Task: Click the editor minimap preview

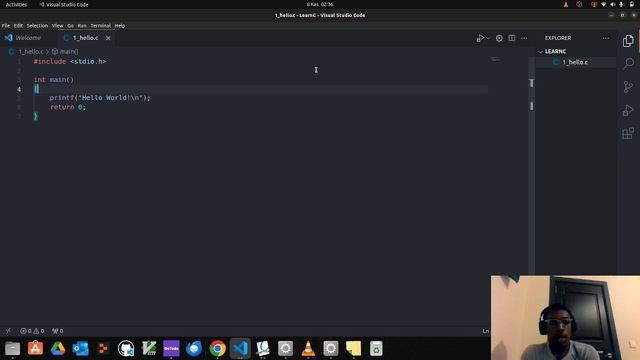Action: tap(496, 60)
